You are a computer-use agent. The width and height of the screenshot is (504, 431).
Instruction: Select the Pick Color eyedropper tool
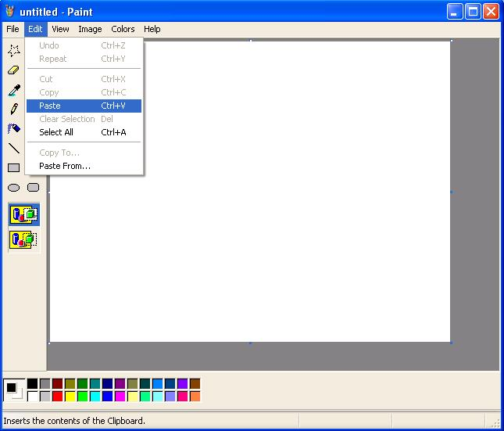coord(14,90)
